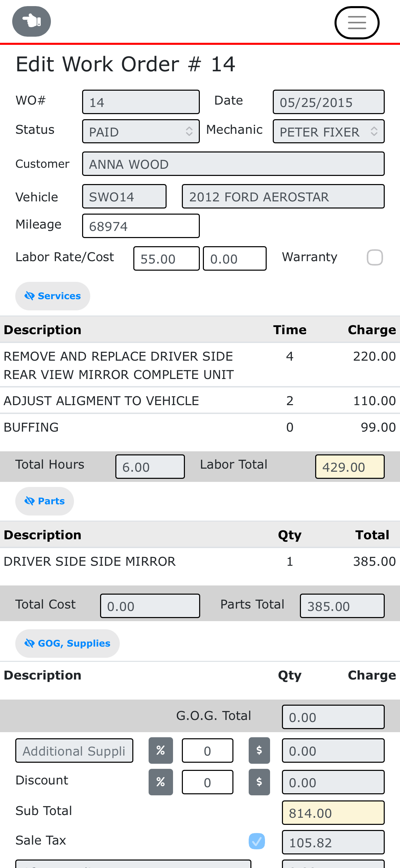Click the labor rate field showing 55.00
This screenshot has width=400, height=868.
tap(166, 259)
